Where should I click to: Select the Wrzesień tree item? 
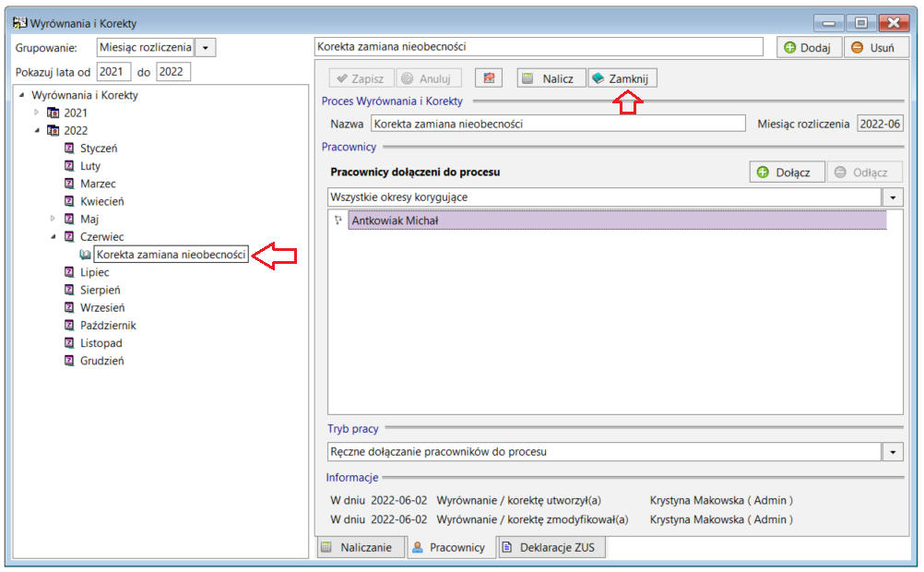[102, 307]
